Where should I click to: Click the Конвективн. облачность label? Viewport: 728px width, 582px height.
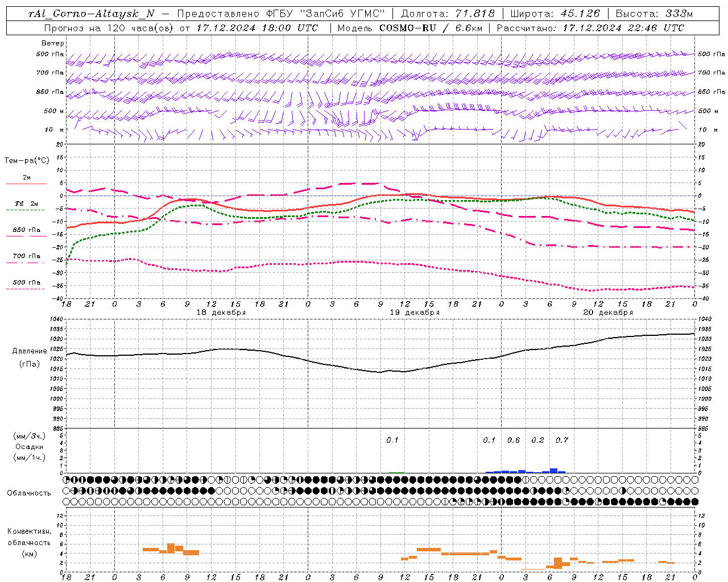tap(29, 537)
